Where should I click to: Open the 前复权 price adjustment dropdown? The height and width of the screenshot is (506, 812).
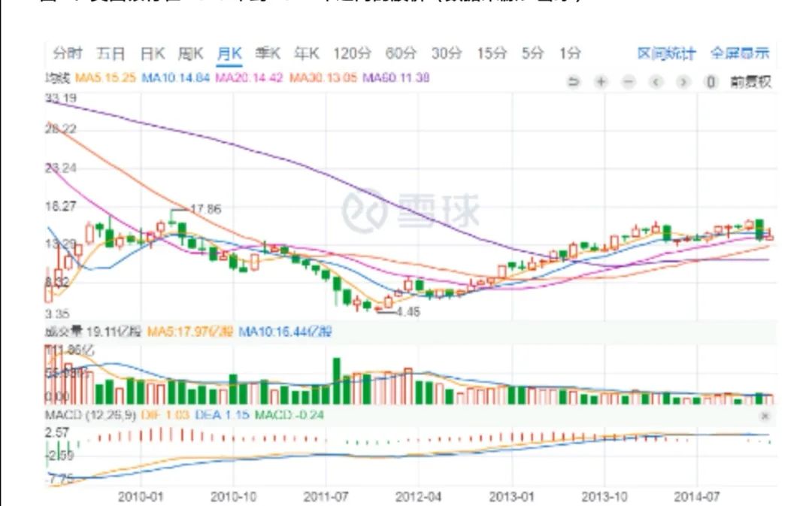[751, 82]
